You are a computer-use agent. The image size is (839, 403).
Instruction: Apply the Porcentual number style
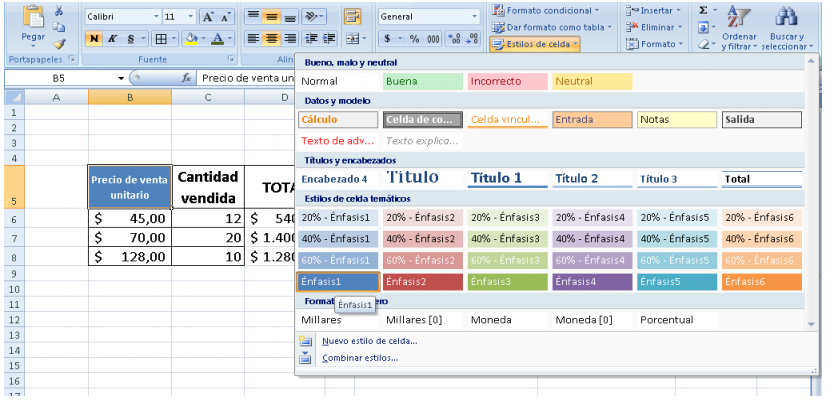pos(677,320)
